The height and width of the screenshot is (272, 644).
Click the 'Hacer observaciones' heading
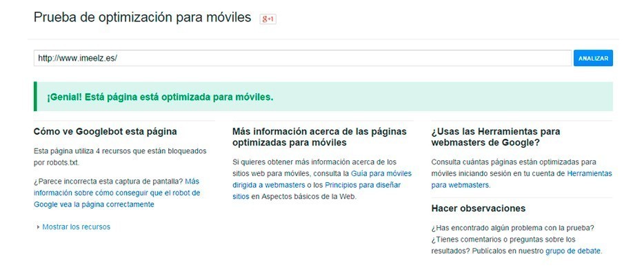[479, 208]
